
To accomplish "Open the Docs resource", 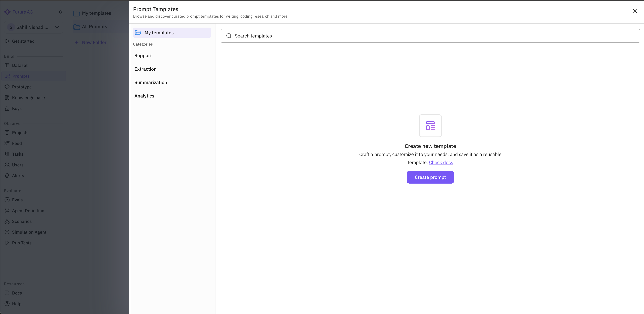I will point(17,293).
